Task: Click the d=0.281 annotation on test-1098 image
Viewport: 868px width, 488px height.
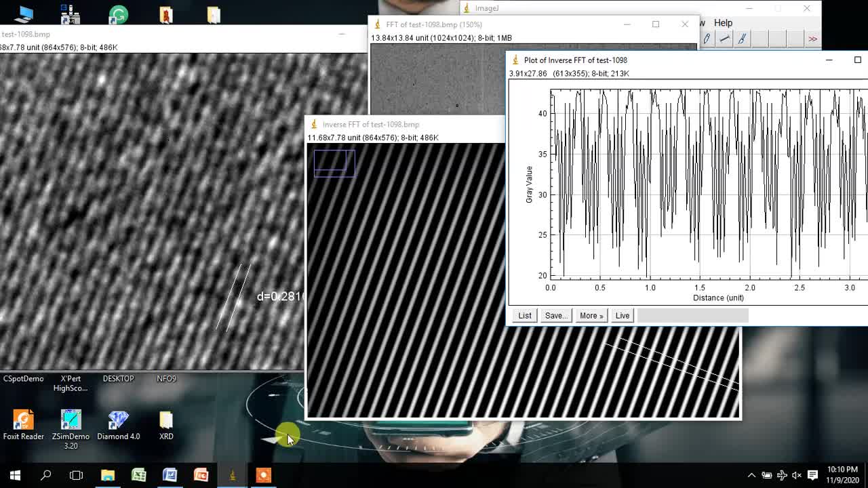Action: coord(280,296)
